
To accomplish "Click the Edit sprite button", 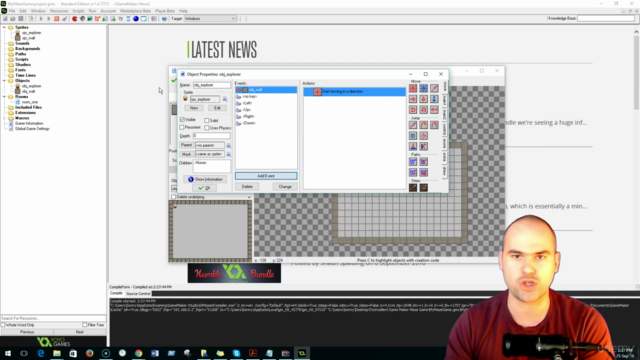I will (x=217, y=108).
